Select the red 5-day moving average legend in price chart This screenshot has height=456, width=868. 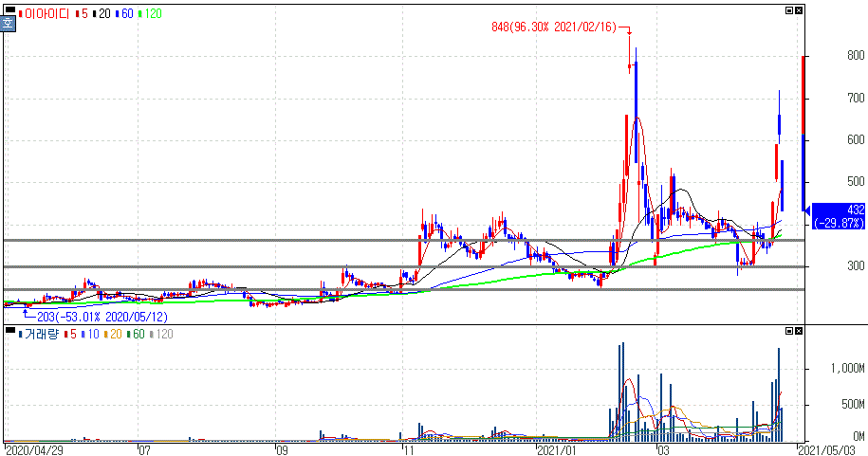point(82,14)
